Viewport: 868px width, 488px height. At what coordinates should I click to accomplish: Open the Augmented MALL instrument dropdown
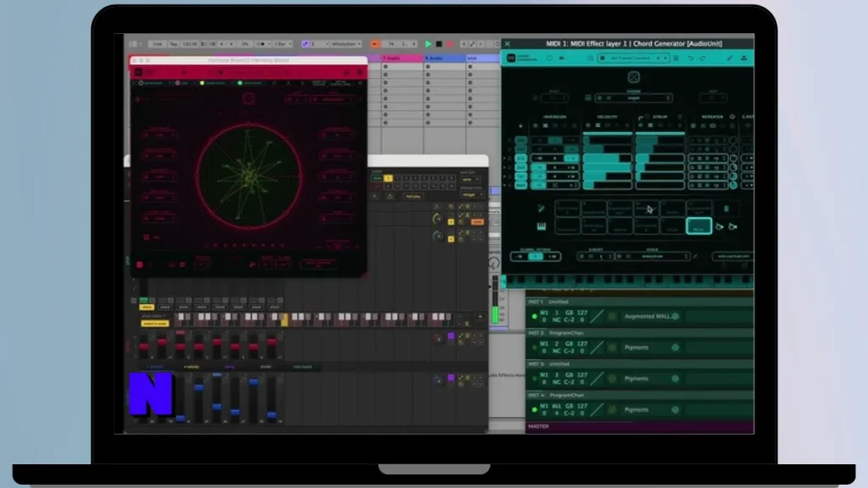click(x=652, y=317)
